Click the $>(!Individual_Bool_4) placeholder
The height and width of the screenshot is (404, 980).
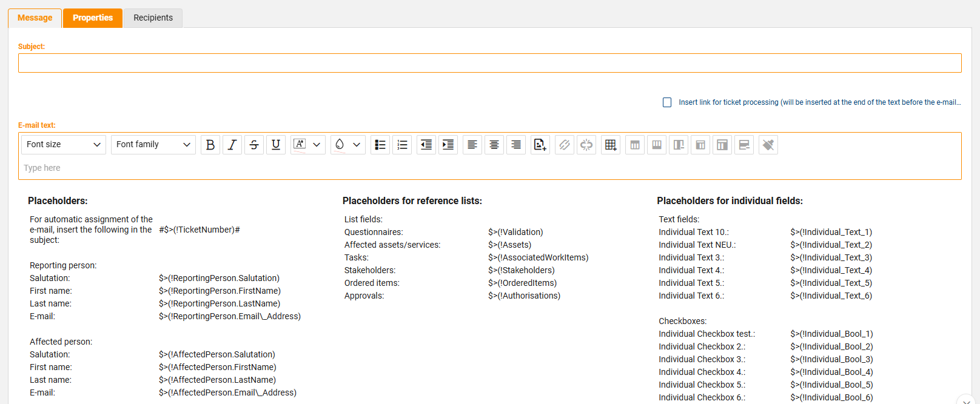coord(831,372)
